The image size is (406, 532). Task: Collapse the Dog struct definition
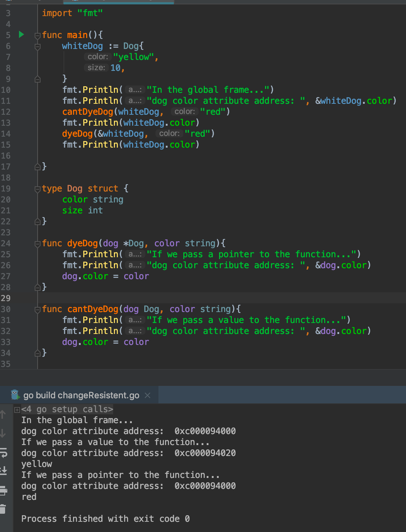click(37, 189)
